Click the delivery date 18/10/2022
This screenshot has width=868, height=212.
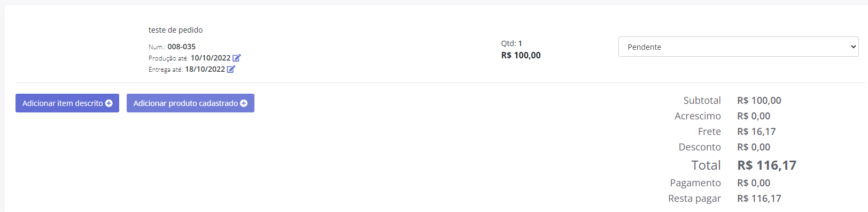pos(205,69)
